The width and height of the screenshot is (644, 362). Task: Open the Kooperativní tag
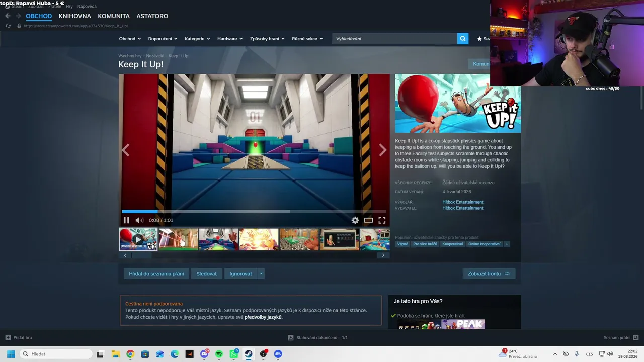[x=452, y=244]
